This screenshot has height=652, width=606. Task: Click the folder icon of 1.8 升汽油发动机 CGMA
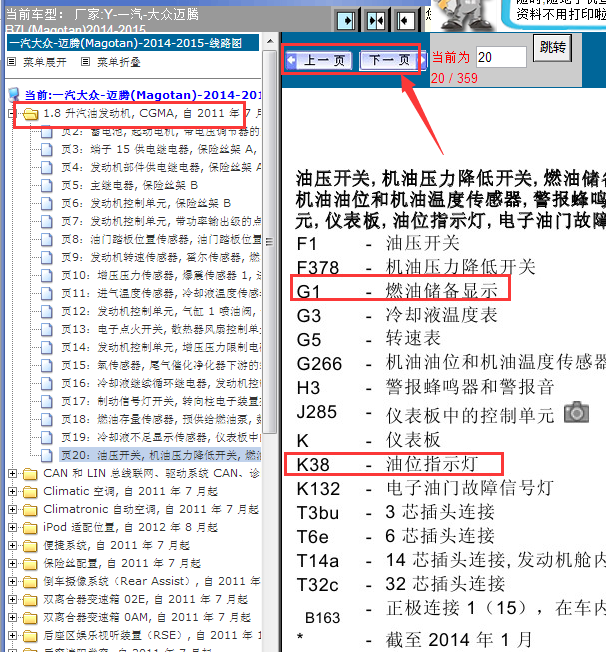click(30, 114)
